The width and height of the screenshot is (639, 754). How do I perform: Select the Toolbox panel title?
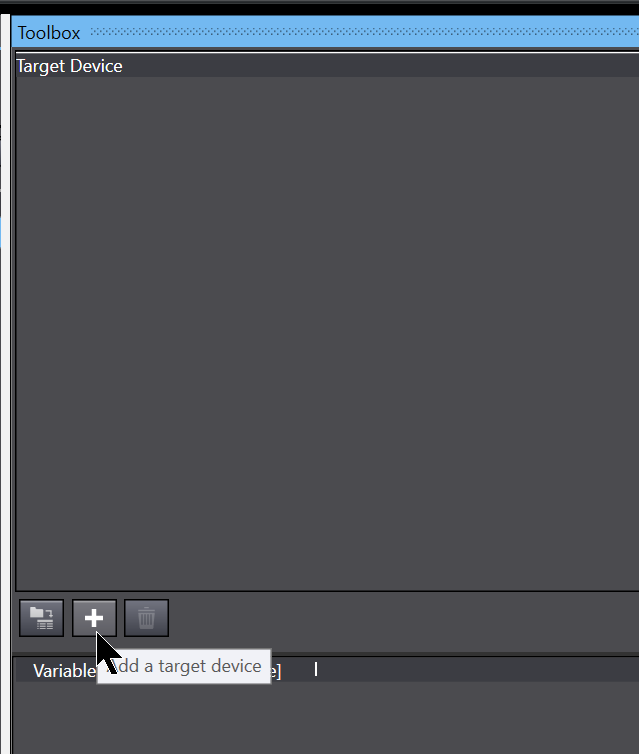(49, 33)
